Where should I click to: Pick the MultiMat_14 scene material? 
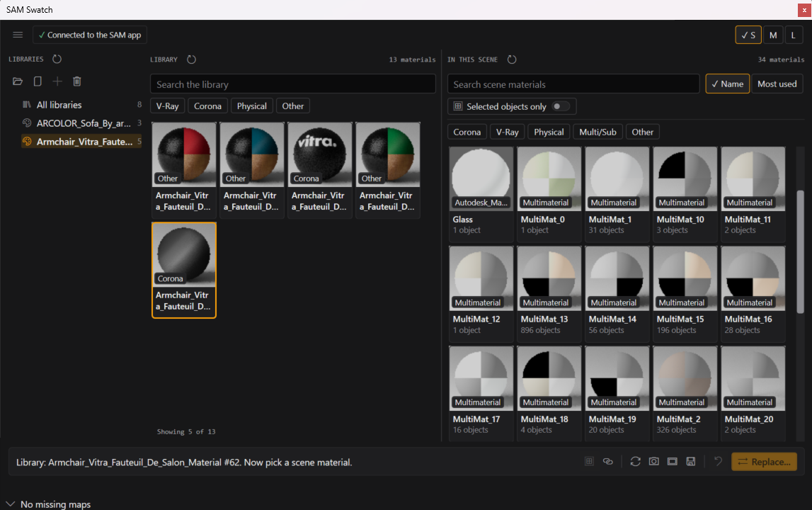coord(617,294)
